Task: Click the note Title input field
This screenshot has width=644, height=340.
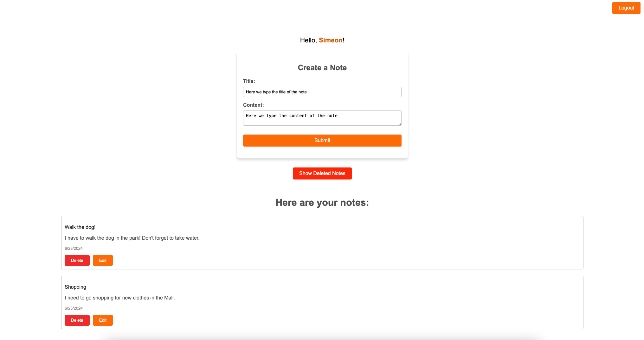Action: click(322, 92)
